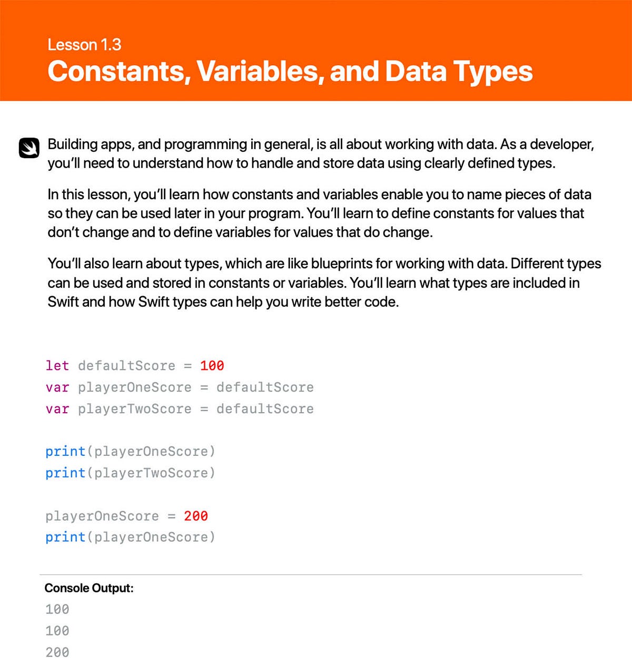
Task: Click the divider line above Console Output
Action: coord(311,574)
